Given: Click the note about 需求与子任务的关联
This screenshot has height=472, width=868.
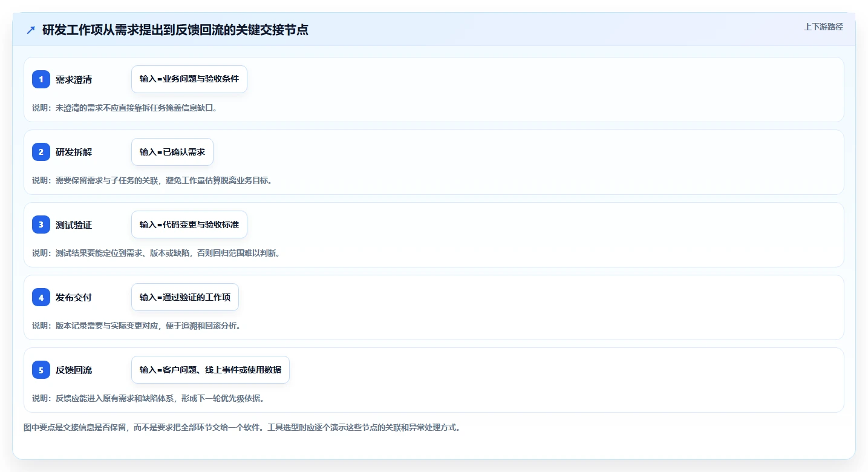Looking at the screenshot, I should click(152, 180).
